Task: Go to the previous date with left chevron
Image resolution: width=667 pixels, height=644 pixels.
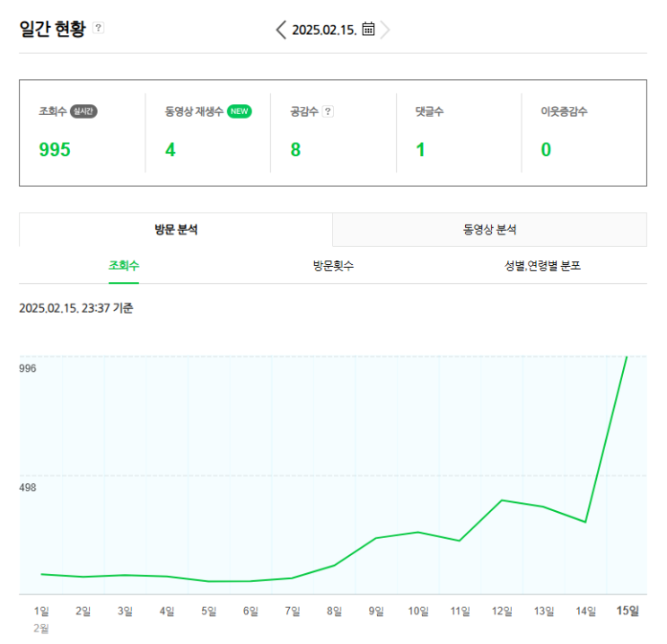Action: (281, 30)
